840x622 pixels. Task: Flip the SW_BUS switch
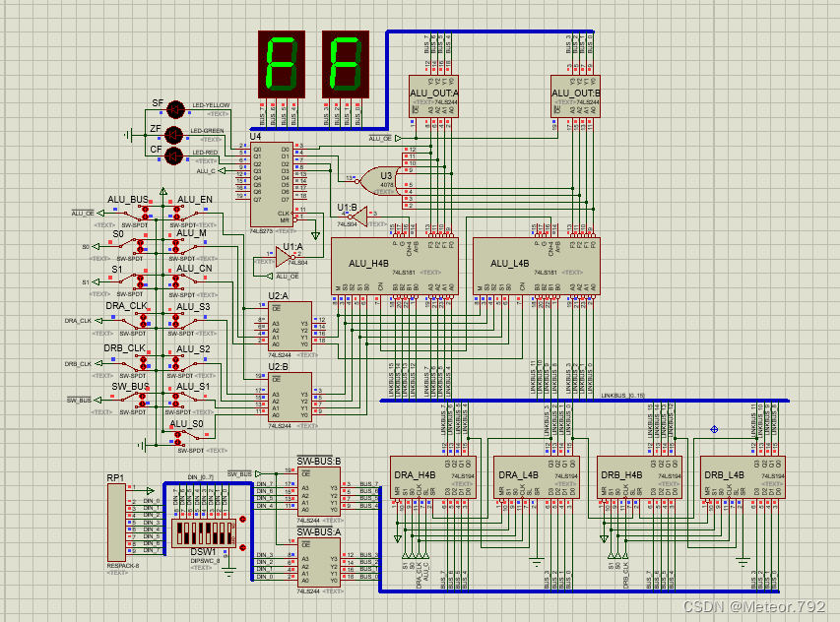click(136, 400)
